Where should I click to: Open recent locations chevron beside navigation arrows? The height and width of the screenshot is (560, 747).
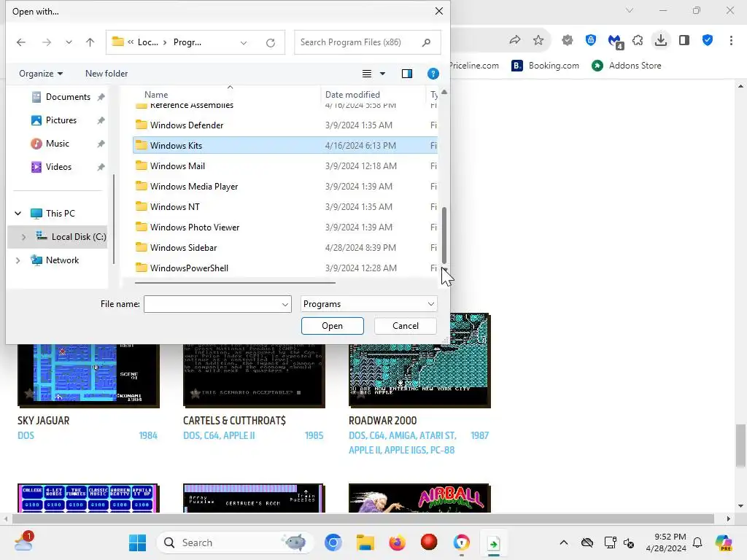click(x=69, y=42)
